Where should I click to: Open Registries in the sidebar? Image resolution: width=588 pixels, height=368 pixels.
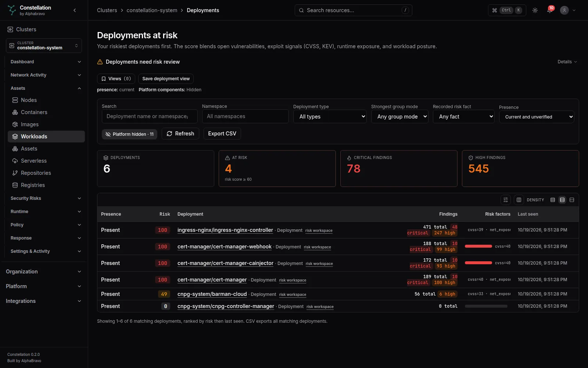46,185
